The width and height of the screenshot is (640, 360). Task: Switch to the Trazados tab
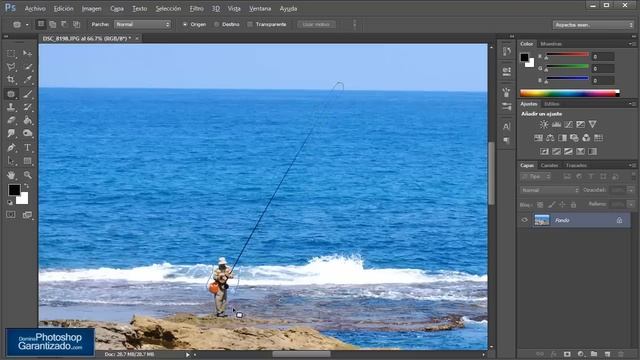pos(576,165)
